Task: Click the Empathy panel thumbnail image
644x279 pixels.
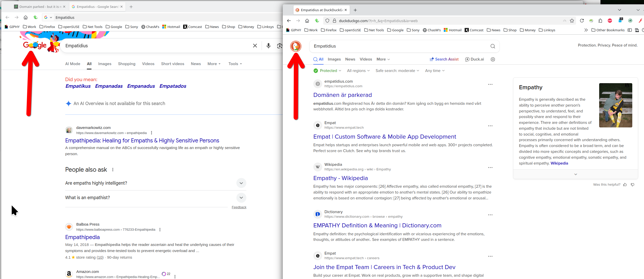Action: [x=615, y=105]
